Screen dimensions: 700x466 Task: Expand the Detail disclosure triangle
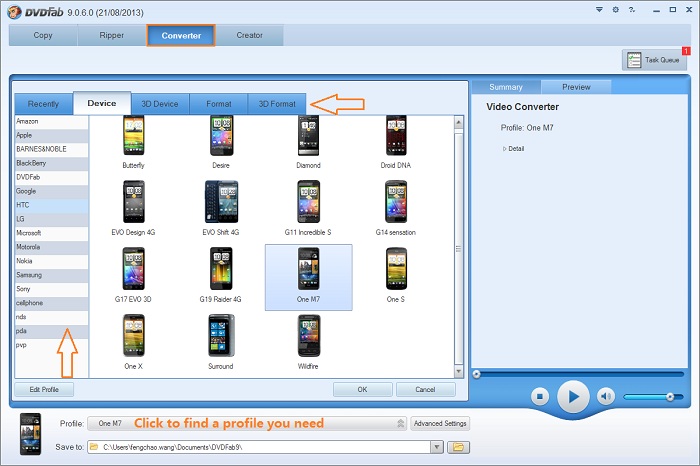[x=504, y=149]
